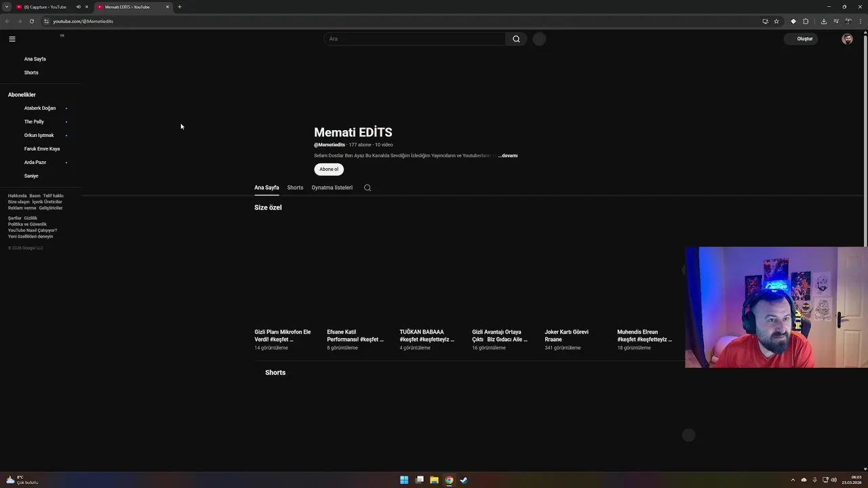
Task: Click the YouTube search magnifier button
Action: click(x=516, y=39)
